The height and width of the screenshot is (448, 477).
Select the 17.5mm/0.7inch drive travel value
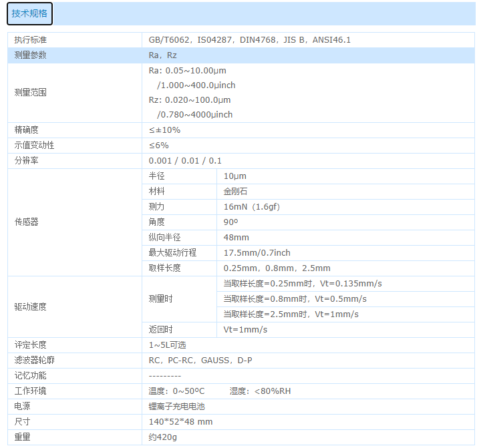pos(257,253)
